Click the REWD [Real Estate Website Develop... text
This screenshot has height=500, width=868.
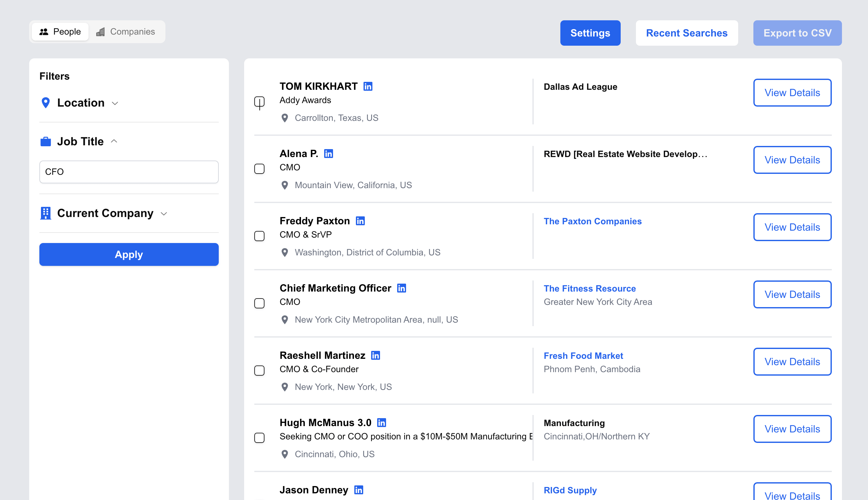pyautogui.click(x=625, y=154)
